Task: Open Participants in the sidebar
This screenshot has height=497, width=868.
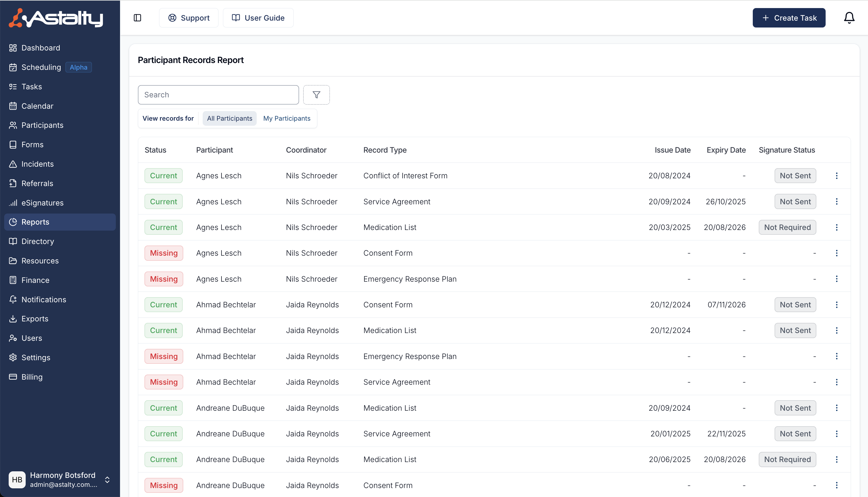Action: coord(60,125)
